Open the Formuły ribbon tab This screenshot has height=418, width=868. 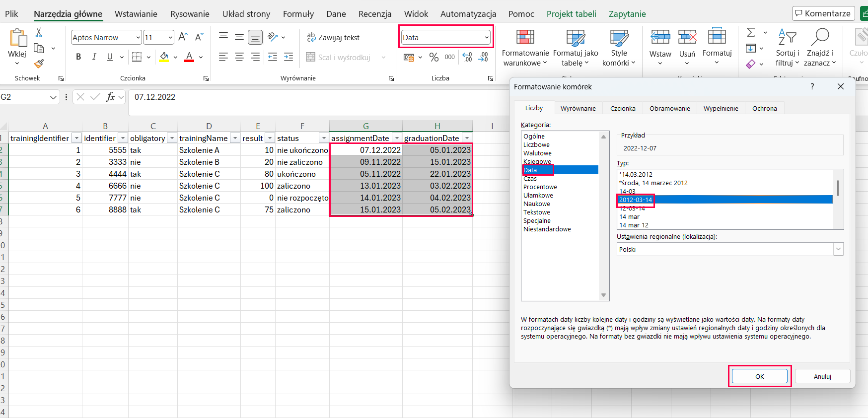point(298,14)
